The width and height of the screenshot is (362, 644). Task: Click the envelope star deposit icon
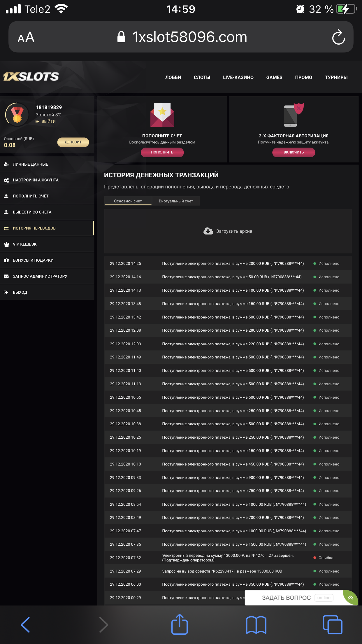(162, 115)
